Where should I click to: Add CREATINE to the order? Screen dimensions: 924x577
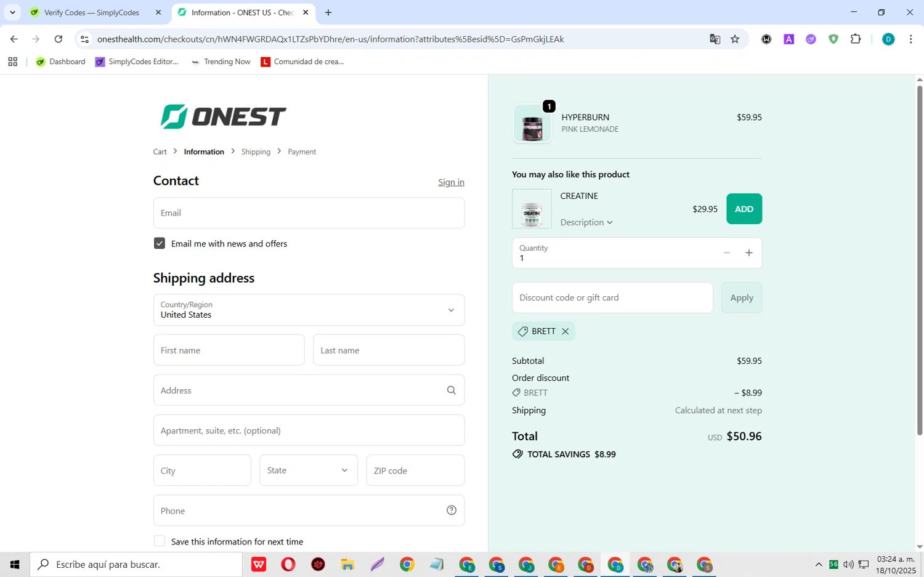pyautogui.click(x=744, y=209)
